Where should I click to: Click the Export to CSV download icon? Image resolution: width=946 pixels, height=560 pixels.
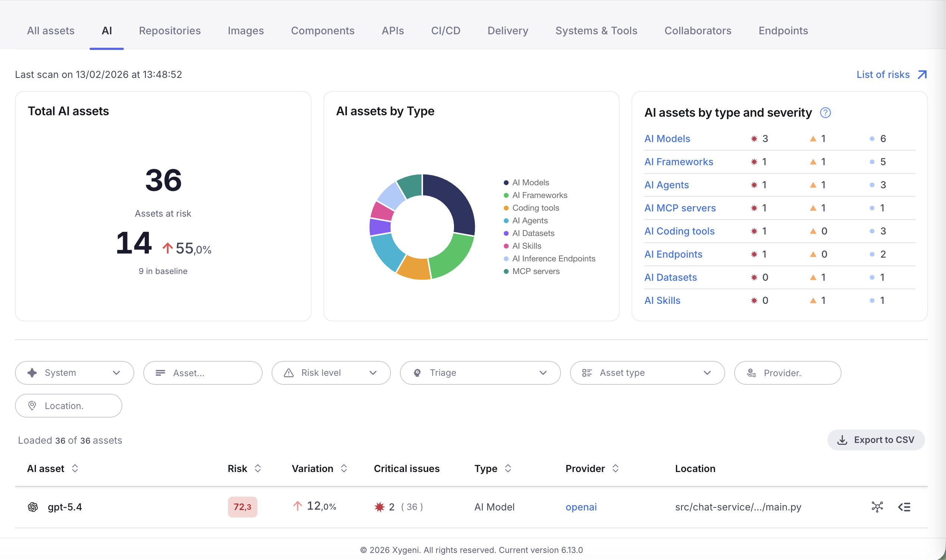pos(842,440)
